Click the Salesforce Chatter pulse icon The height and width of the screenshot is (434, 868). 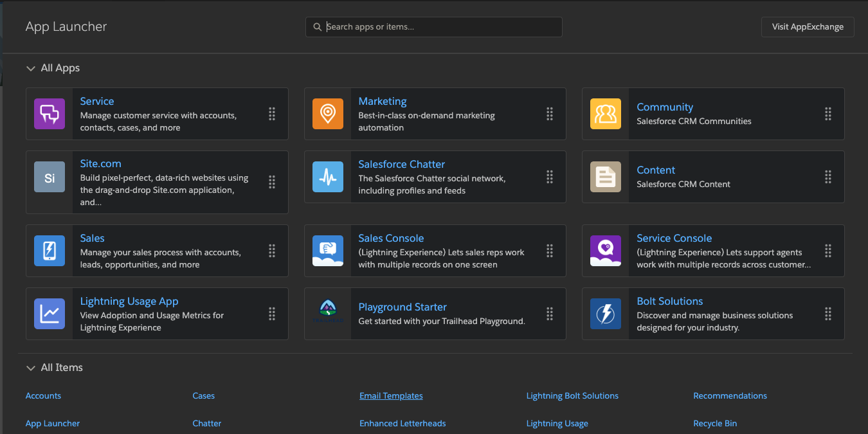coord(328,177)
